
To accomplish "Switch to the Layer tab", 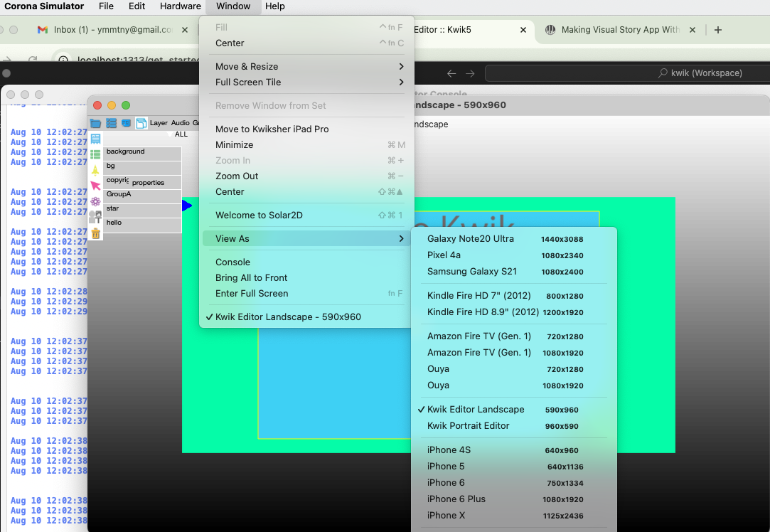I will tap(159, 123).
